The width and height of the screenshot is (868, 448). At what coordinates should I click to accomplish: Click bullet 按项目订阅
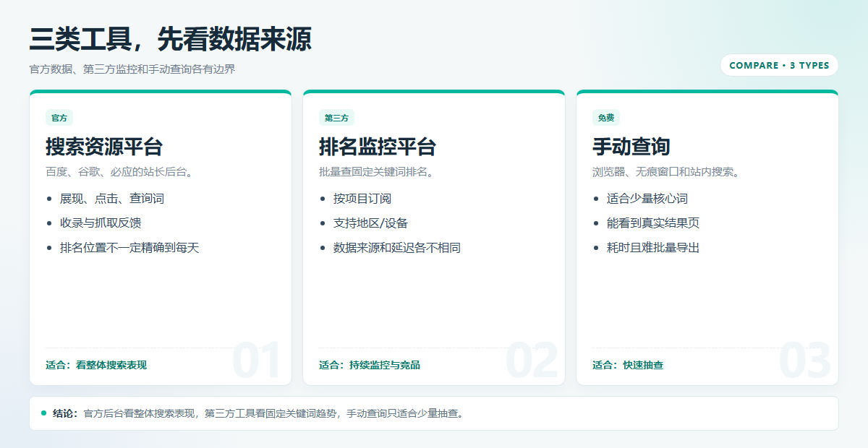pos(362,199)
